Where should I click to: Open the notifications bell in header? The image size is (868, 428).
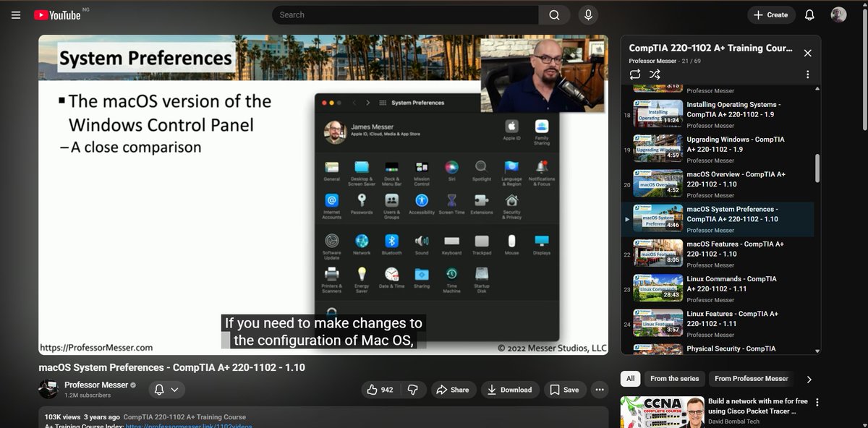pos(809,14)
